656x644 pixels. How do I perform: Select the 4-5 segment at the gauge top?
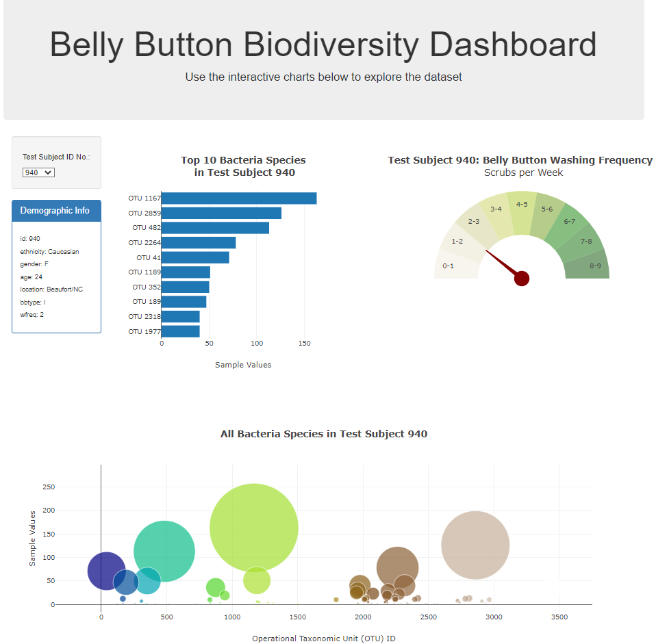(x=522, y=204)
